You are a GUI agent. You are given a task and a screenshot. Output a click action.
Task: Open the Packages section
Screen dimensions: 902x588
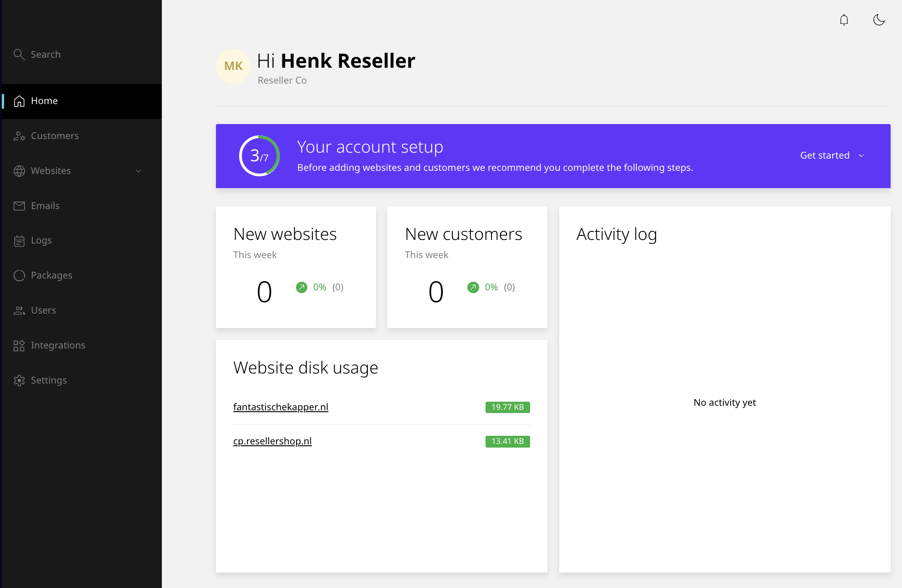[51, 275]
